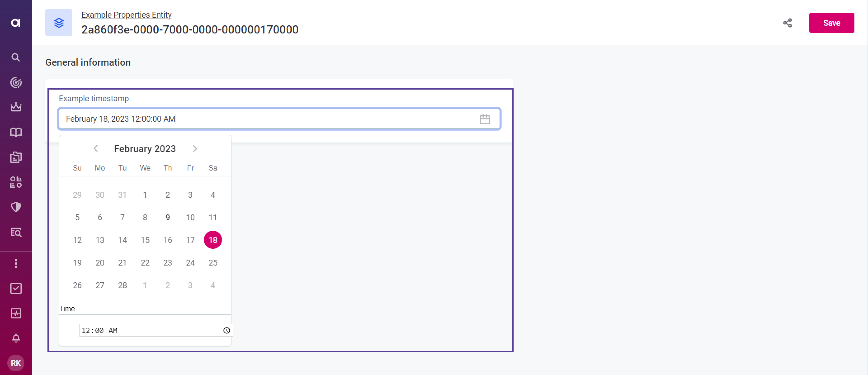Open the three-dot overflow menu in sidebar
The height and width of the screenshot is (375, 868).
[16, 264]
